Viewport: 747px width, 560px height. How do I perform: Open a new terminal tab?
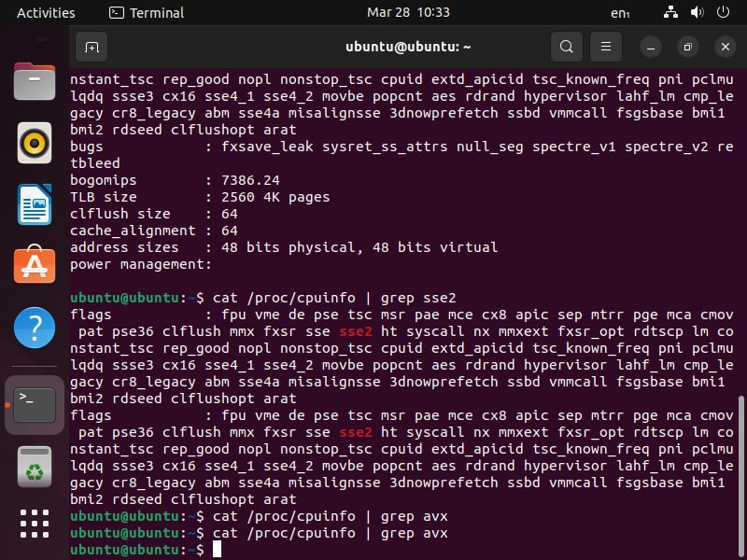point(92,47)
